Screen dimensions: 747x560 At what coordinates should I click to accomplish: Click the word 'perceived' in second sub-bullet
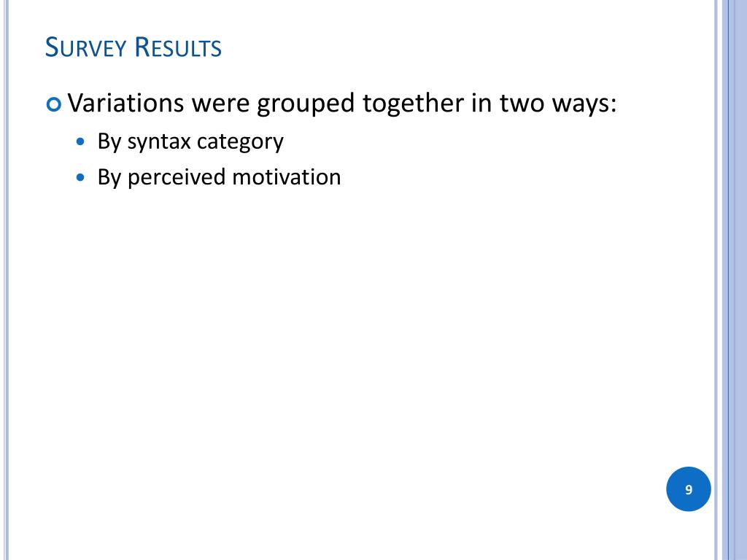[x=177, y=178]
